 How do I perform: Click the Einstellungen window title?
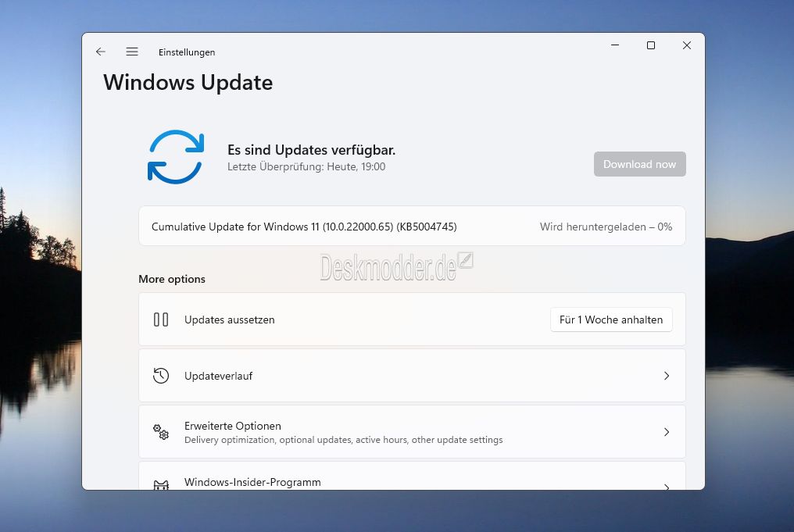pyautogui.click(x=187, y=52)
